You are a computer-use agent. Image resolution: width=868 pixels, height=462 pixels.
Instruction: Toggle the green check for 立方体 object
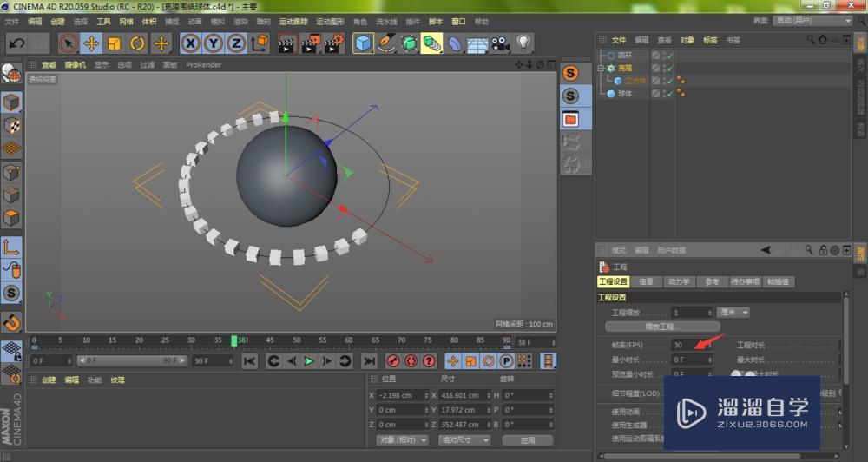[670, 81]
